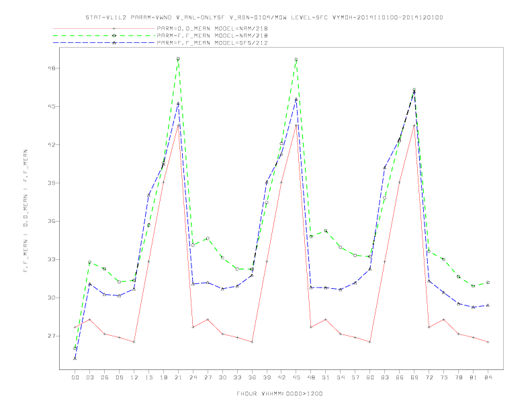
Task: Click x-axis tick label 30
Action: tap(222, 377)
